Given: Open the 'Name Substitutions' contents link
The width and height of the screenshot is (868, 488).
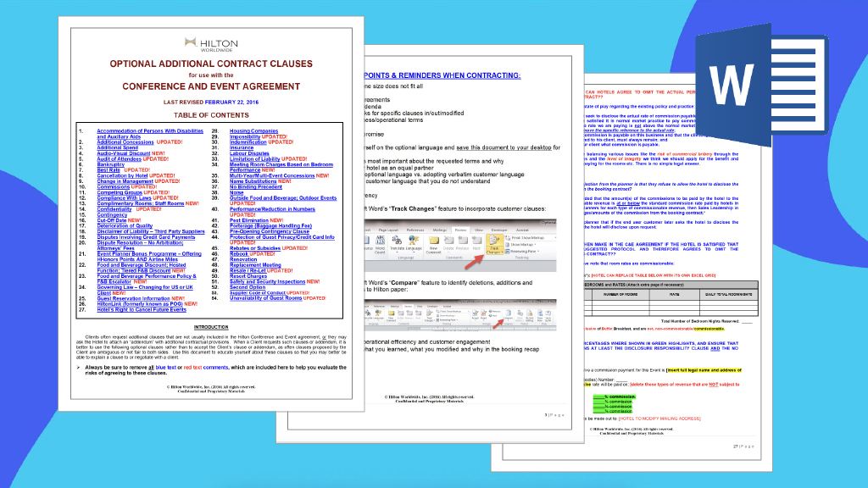Looking at the screenshot, I should (253, 181).
